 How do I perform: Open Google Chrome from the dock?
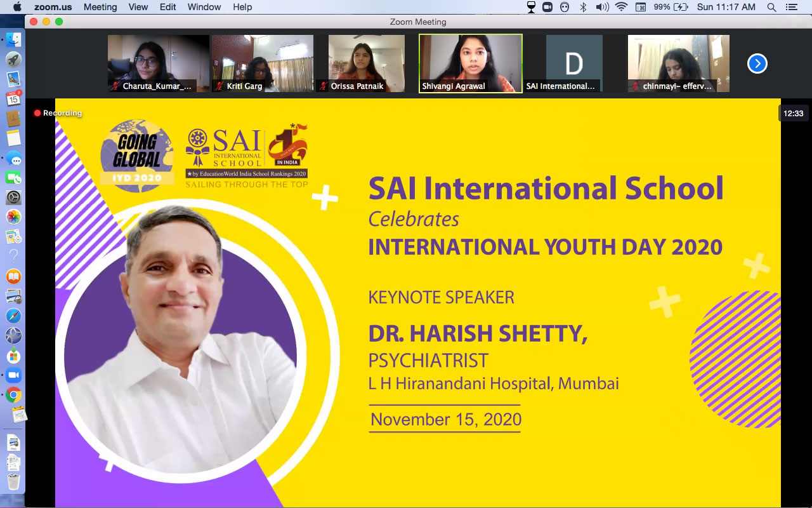tap(13, 395)
